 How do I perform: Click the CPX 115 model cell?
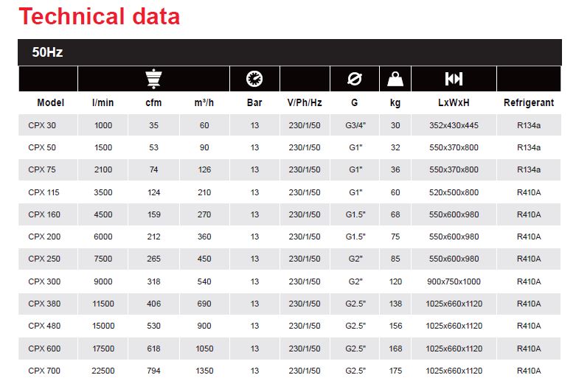pyautogui.click(x=44, y=192)
